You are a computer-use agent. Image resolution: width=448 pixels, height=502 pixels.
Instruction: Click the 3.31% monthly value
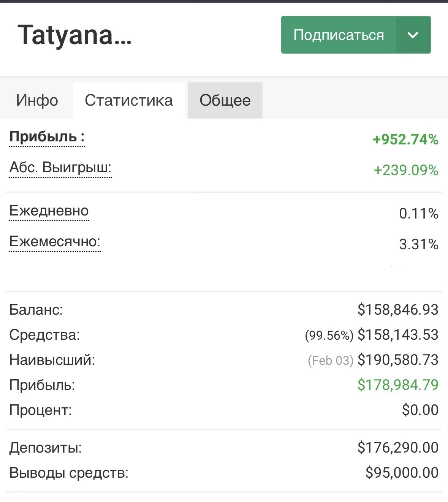pyautogui.click(x=418, y=244)
